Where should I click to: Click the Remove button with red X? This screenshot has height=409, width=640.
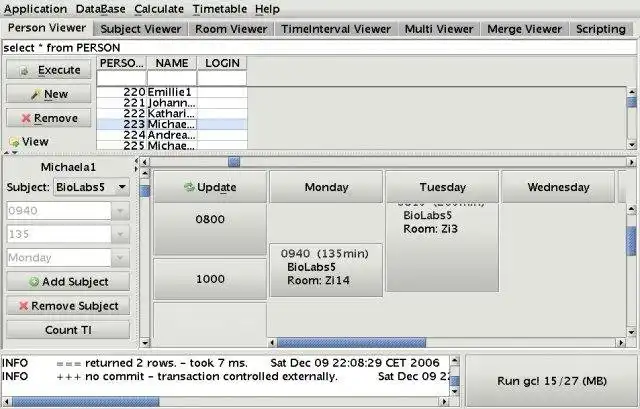point(49,118)
